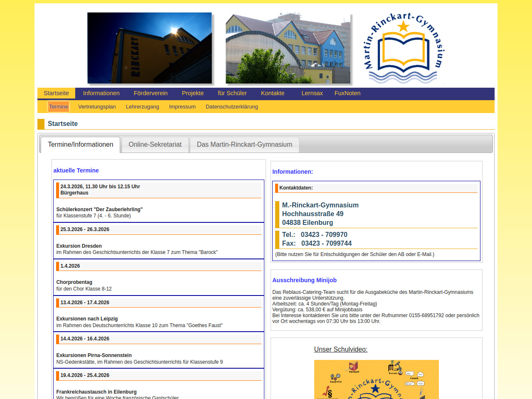Open the Projekte menu
Screen dimensions: 532x399
click(x=192, y=94)
